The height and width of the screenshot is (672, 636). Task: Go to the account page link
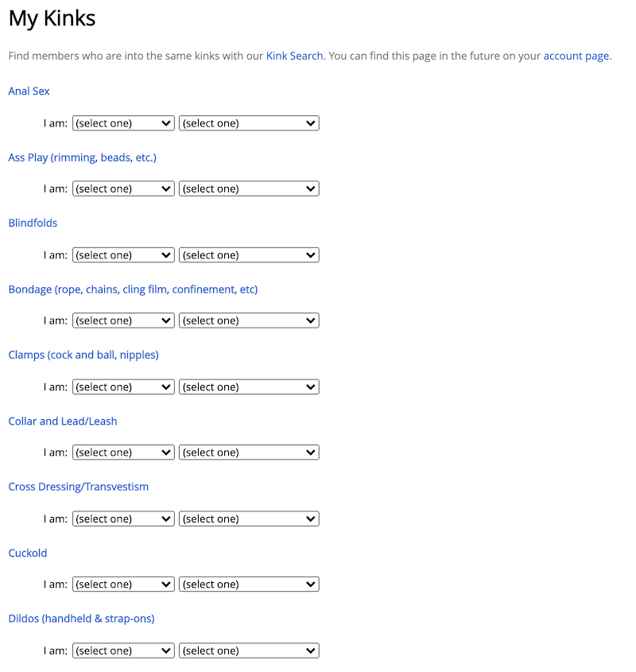click(x=576, y=56)
